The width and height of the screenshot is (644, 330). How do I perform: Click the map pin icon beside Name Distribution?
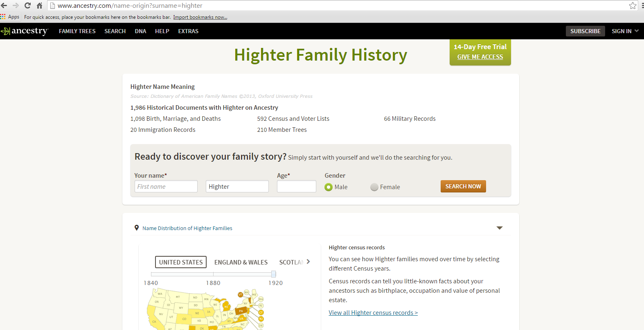coord(137,228)
